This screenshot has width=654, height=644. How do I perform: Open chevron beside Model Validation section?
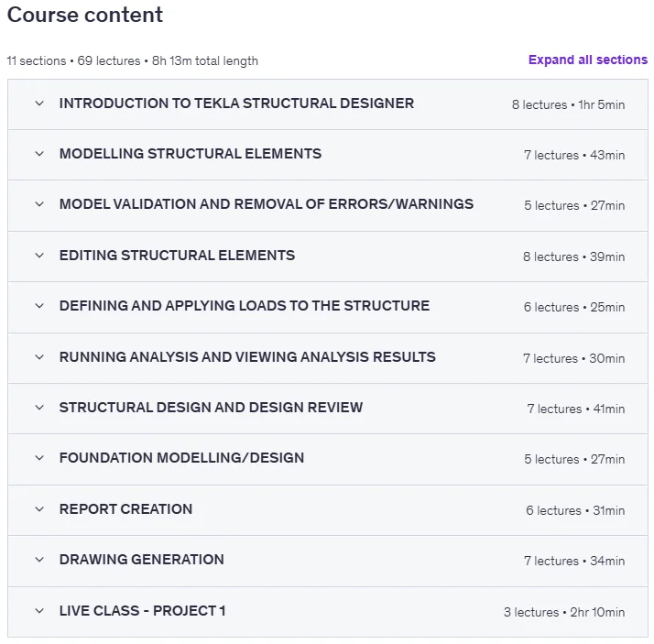[x=39, y=204]
